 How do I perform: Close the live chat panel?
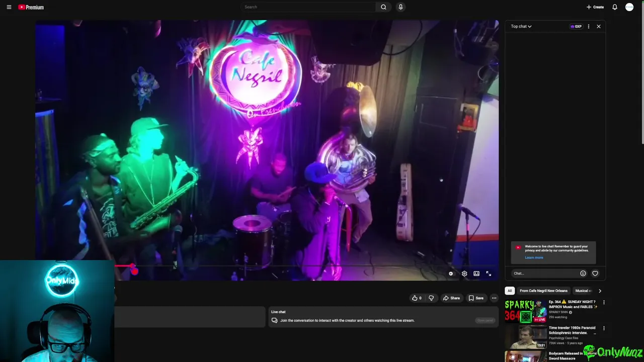pos(599,27)
